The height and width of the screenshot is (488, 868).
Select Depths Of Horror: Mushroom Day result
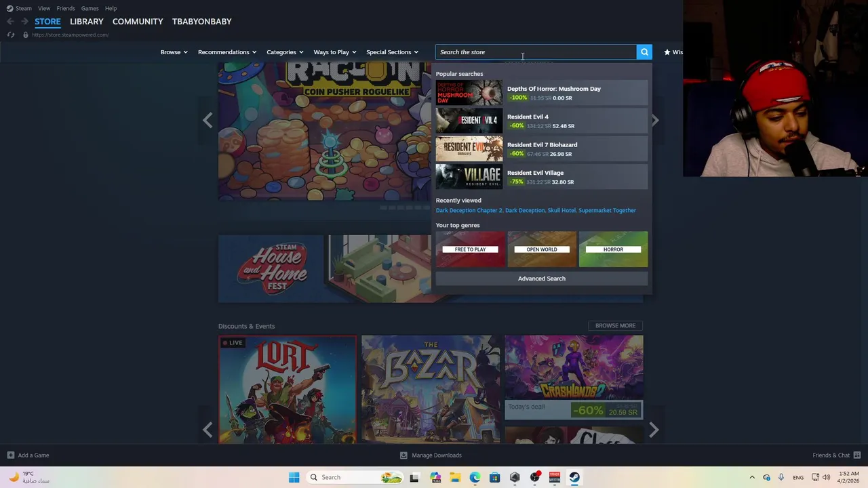[542, 94]
